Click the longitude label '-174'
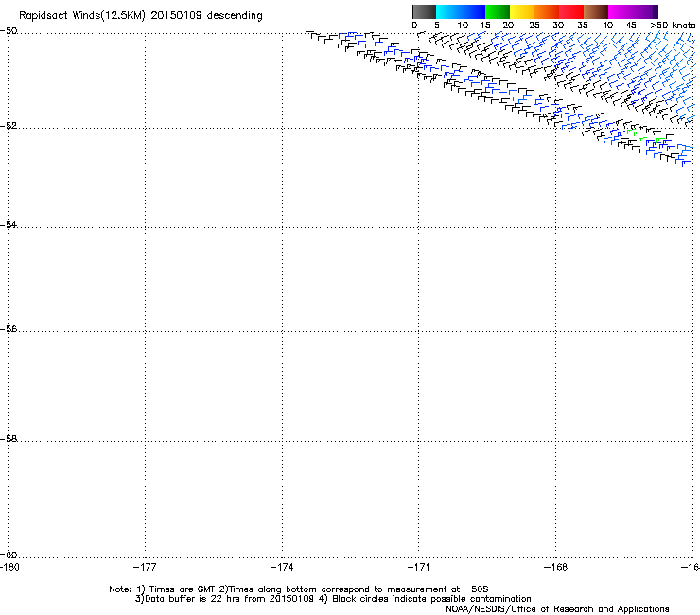Image resolution: width=700 pixels, height=615 pixels. tap(282, 567)
